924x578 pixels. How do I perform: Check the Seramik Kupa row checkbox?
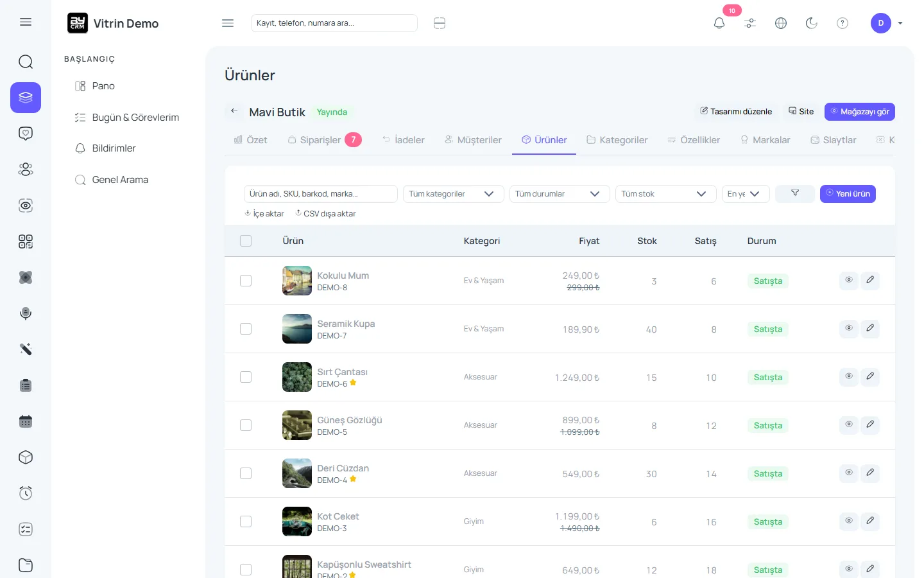click(246, 329)
